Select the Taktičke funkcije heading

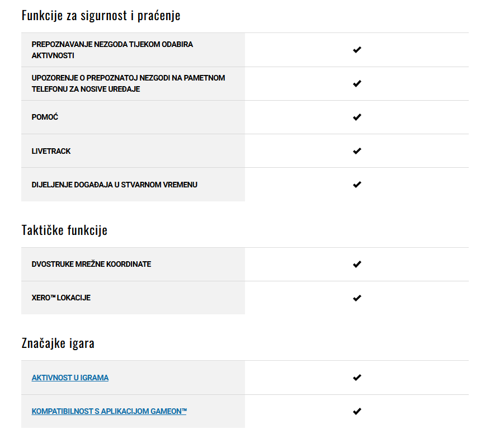[x=64, y=230]
